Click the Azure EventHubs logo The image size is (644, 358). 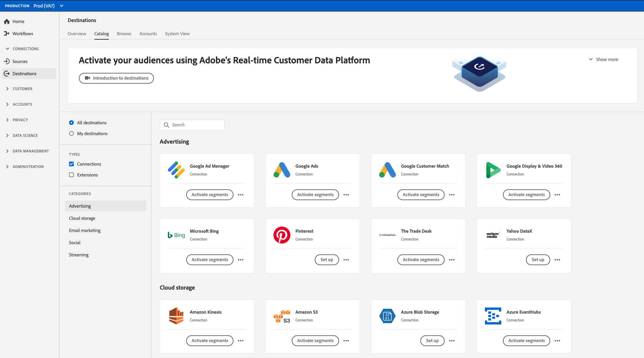(x=493, y=316)
